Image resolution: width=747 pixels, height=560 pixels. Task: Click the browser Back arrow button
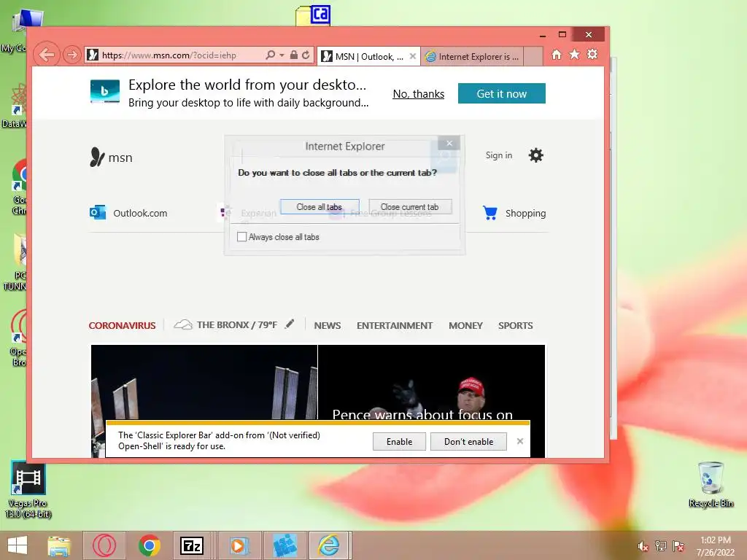pos(47,55)
